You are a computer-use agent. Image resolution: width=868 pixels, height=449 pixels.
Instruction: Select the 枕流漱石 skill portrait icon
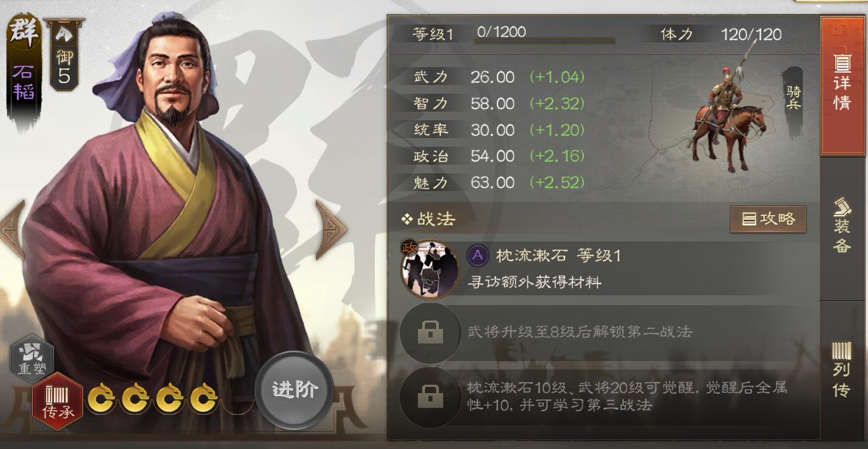pos(430,268)
